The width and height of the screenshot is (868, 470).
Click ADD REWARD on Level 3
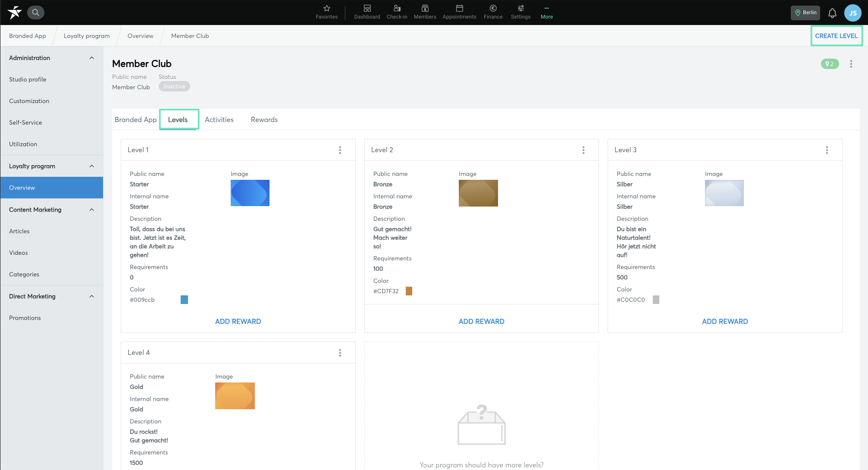(725, 321)
